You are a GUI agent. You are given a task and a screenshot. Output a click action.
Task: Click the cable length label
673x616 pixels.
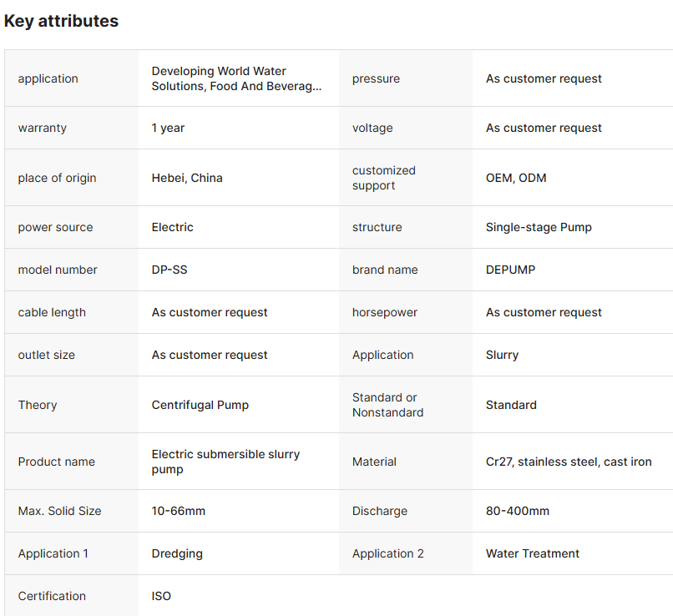52,312
